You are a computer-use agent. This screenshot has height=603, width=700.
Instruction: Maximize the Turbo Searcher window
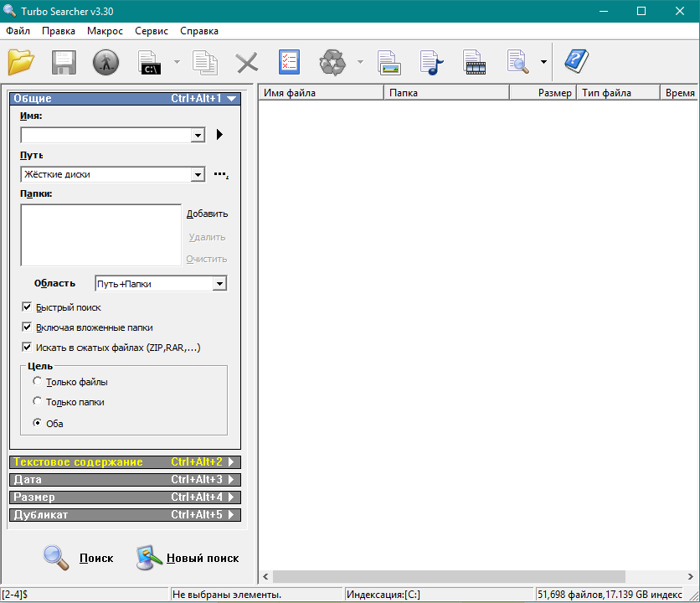[x=641, y=11]
